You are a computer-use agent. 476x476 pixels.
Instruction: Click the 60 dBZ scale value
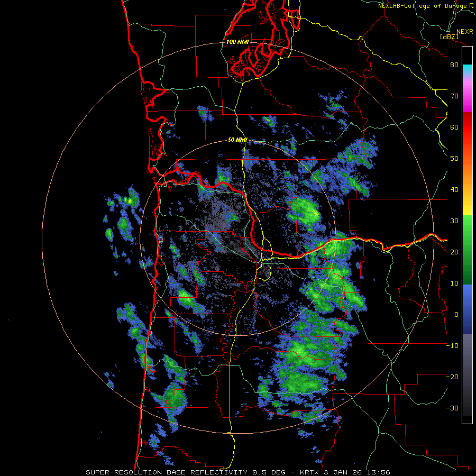pyautogui.click(x=454, y=127)
